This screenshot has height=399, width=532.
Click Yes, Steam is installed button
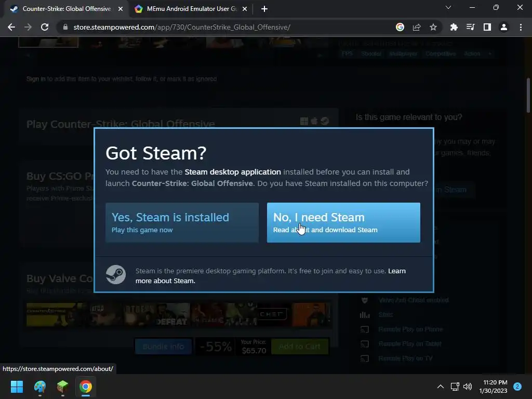(x=182, y=222)
